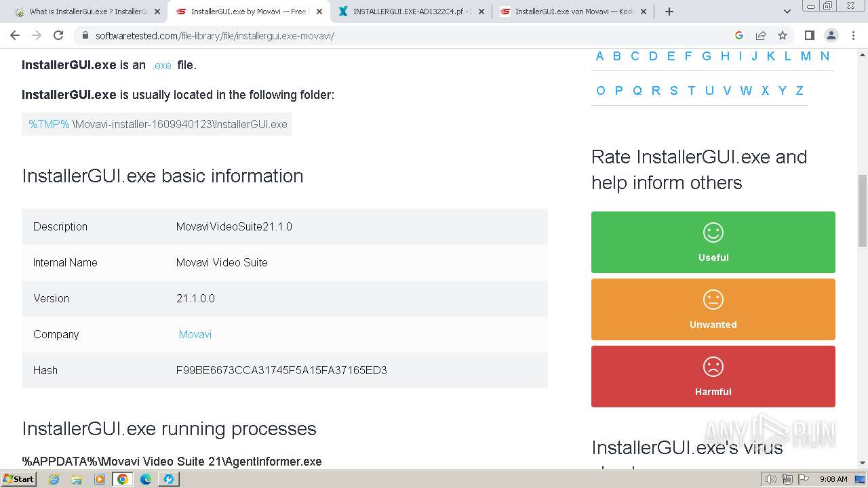Browse files starting with E
The height and width of the screenshot is (488, 868).
coord(671,56)
